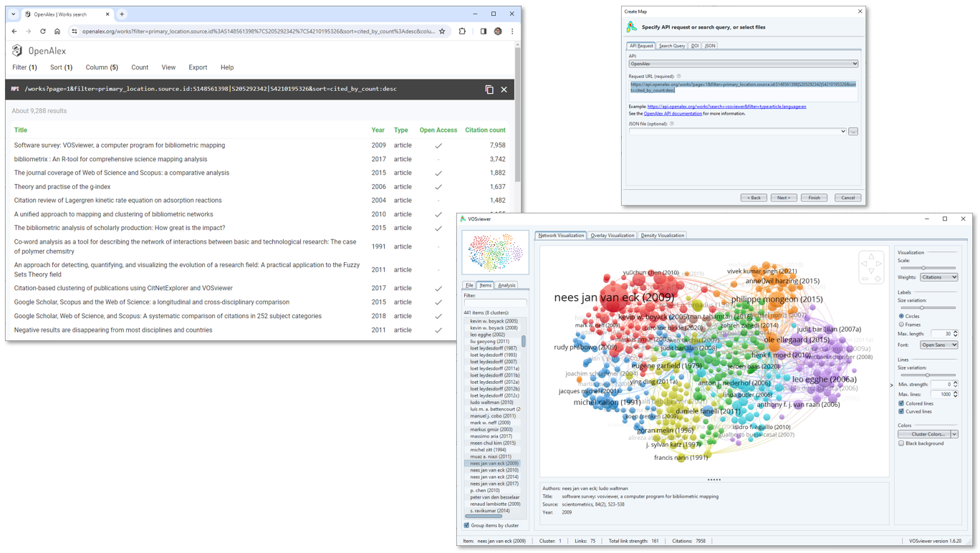
Task: Open the File tab in VOSviewer
Action: tap(469, 285)
